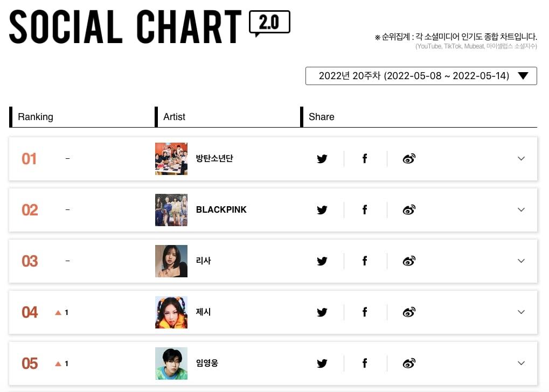Image resolution: width=549 pixels, height=392 pixels.
Task: Click the 방탄소년단 artist thumbnail
Action: click(x=171, y=159)
